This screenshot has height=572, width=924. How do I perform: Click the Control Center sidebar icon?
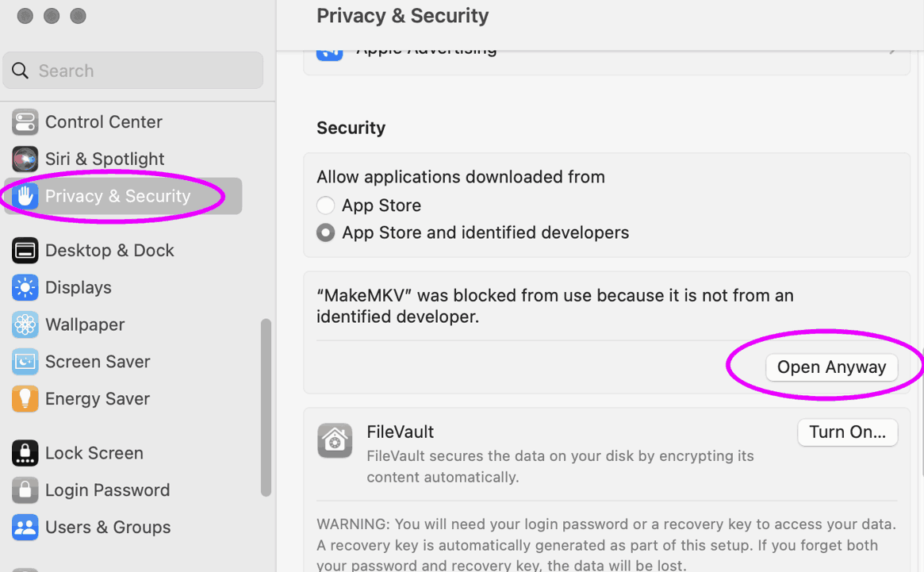click(25, 122)
